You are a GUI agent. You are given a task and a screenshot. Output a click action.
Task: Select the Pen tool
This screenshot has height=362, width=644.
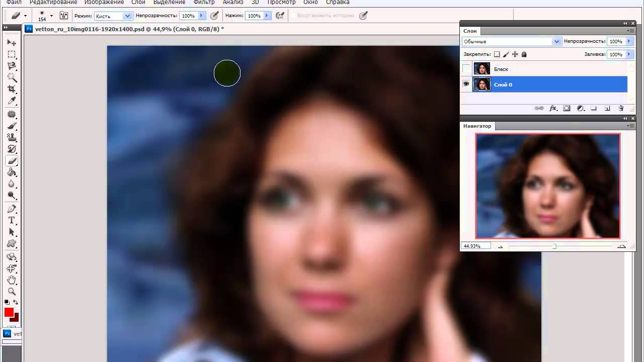(12, 209)
